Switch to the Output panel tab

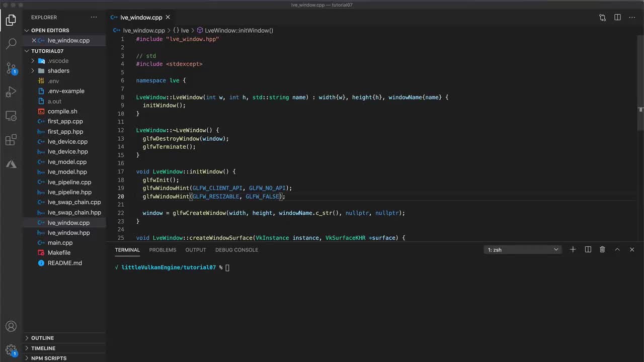[196, 250]
